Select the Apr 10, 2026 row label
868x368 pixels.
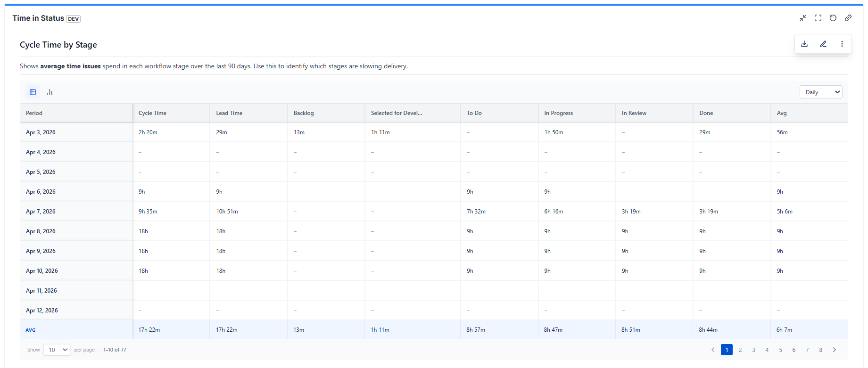pos(42,271)
